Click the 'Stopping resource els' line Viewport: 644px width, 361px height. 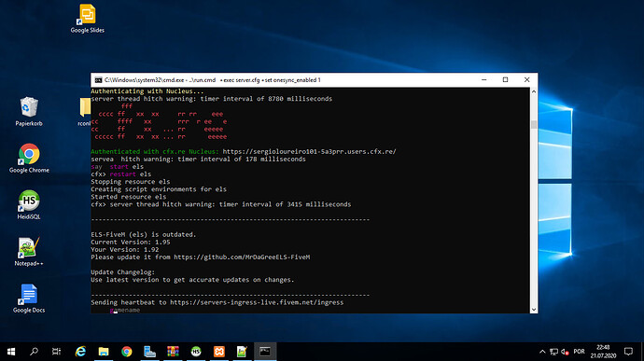point(130,182)
